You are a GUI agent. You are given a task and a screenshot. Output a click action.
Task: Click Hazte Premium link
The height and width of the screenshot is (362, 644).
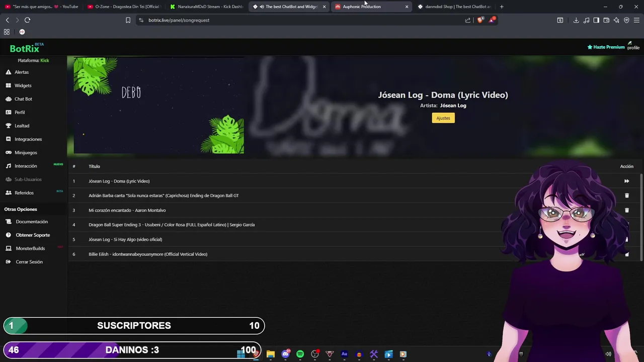(606, 47)
